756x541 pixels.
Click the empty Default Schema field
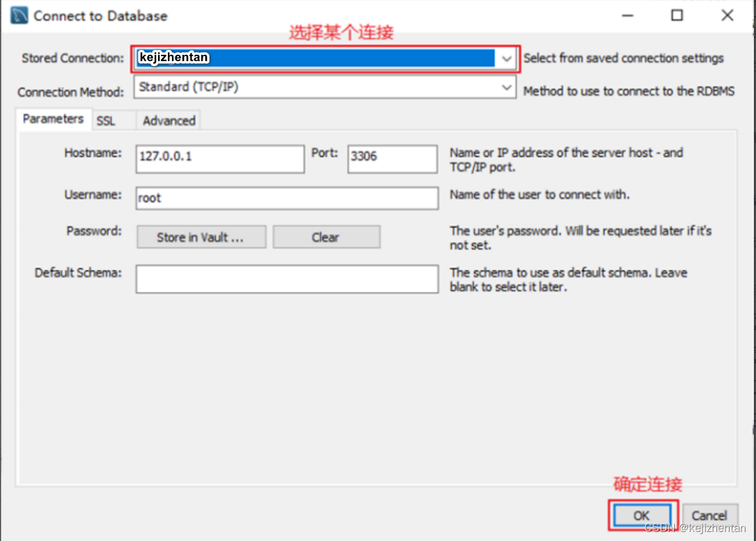287,279
